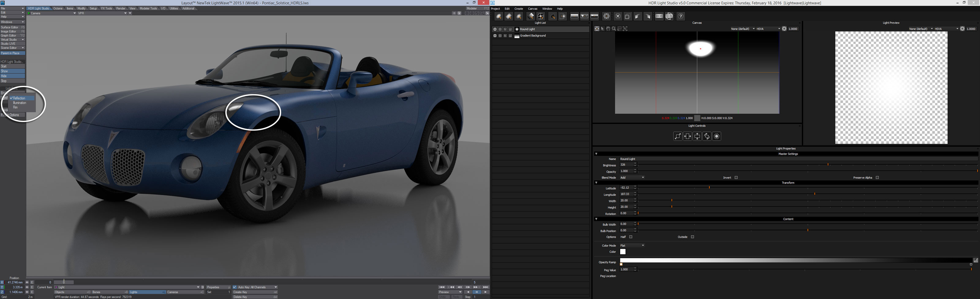
Task: Open Canvas None (default) dropdown
Action: [x=743, y=29]
